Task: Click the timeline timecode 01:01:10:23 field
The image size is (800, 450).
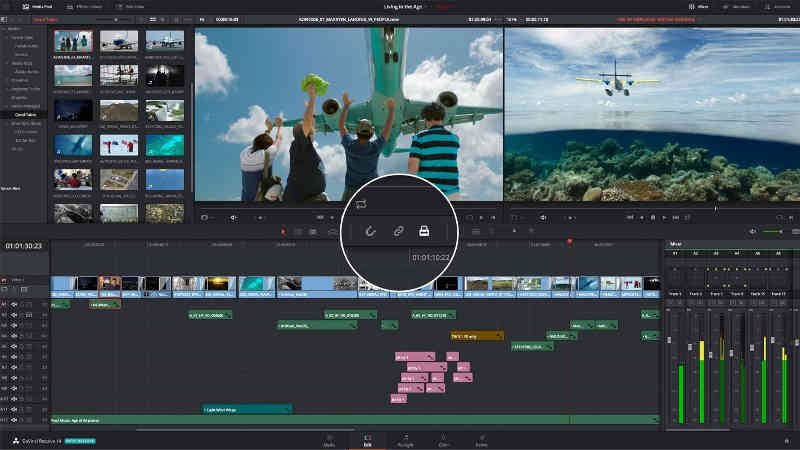Action: [x=23, y=246]
